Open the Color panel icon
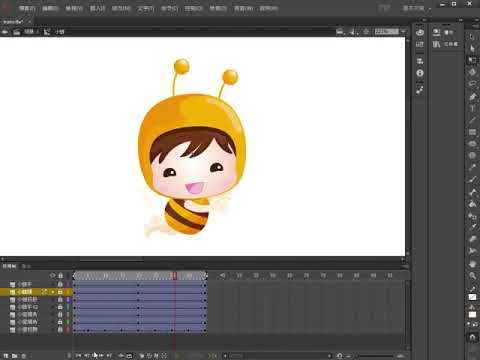 [420, 32]
